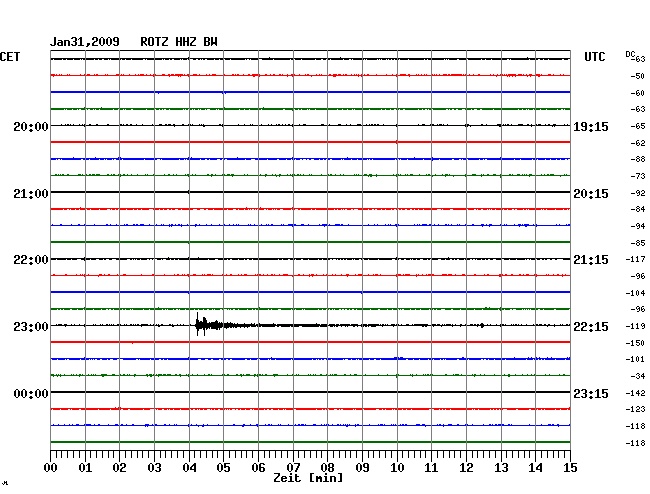Click the DC offset value -142
This screenshot has width=650, height=494.
pyautogui.click(x=635, y=393)
